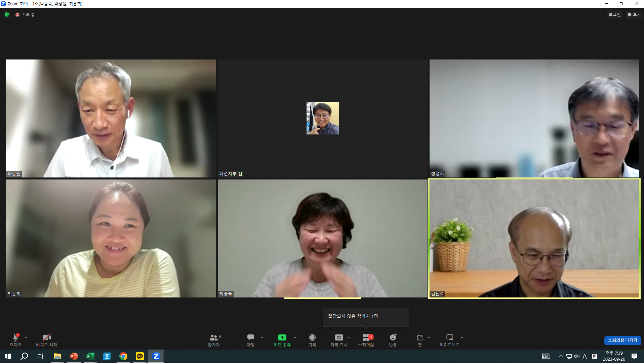
Task: Click the Zoom 회의 window title text
Action: click(45, 4)
